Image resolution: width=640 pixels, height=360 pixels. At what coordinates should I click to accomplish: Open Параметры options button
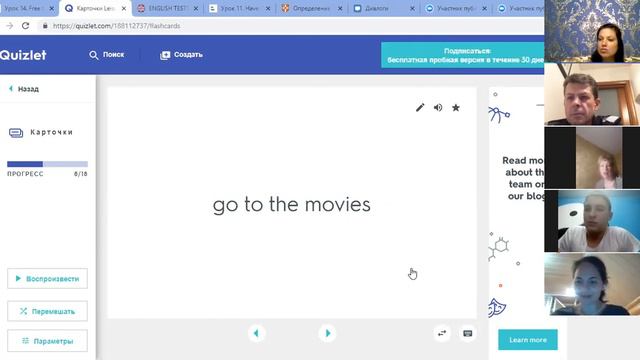47,341
